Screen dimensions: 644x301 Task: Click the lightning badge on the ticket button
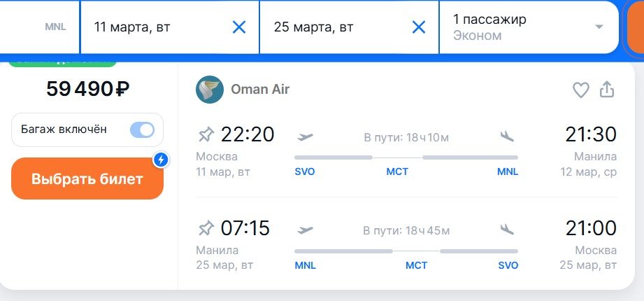pyautogui.click(x=161, y=160)
